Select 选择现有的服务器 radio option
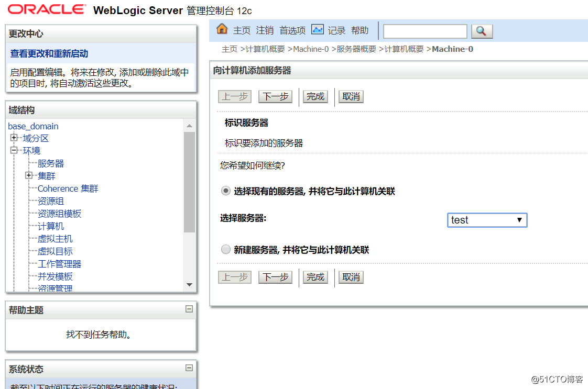Screen dimensions: 588x389 (x=226, y=191)
